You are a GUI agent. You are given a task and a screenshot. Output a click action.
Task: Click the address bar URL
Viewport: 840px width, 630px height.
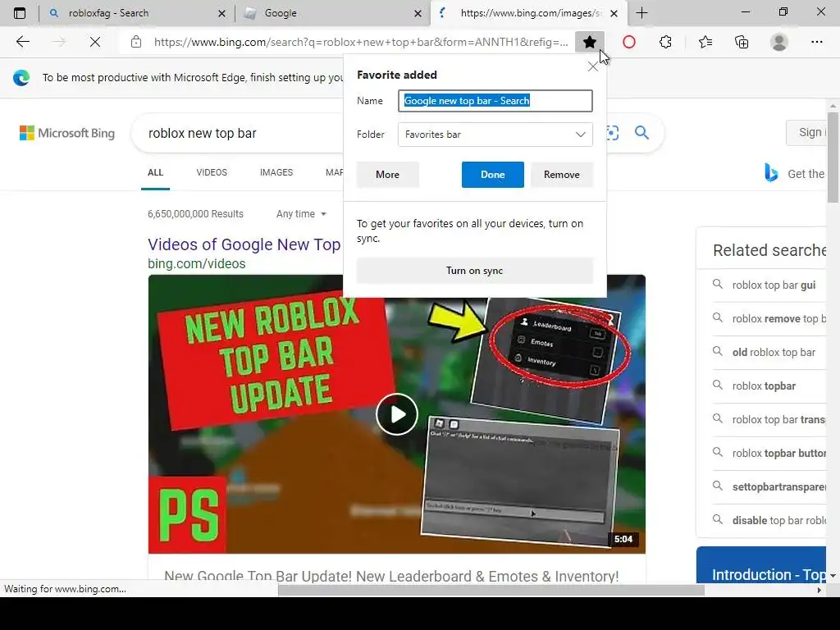pyautogui.click(x=361, y=42)
